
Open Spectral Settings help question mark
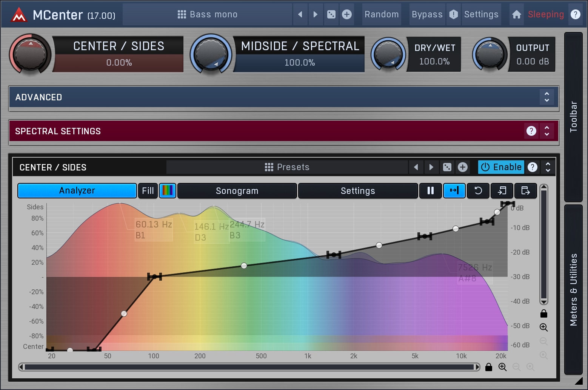(531, 131)
